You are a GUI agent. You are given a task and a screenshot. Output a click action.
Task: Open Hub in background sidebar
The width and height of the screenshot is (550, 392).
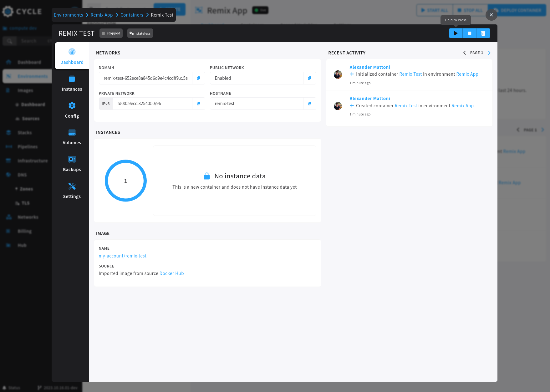coord(22,245)
